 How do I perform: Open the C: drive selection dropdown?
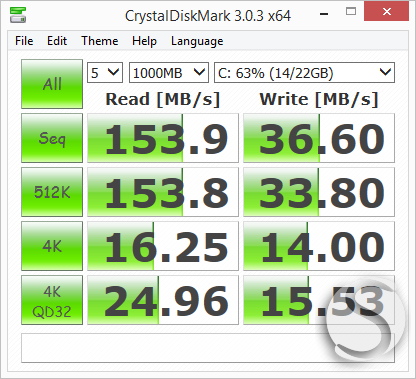(304, 72)
